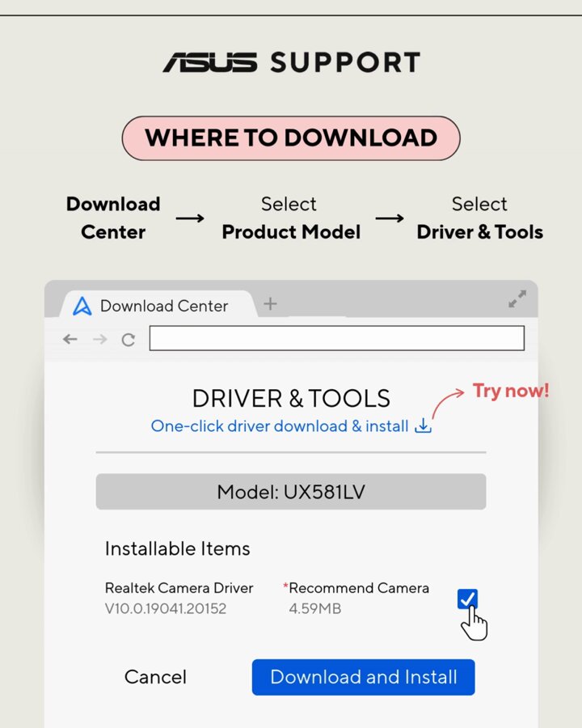
Task: Click the DRIVER & TOOLS heading
Action: [291, 398]
